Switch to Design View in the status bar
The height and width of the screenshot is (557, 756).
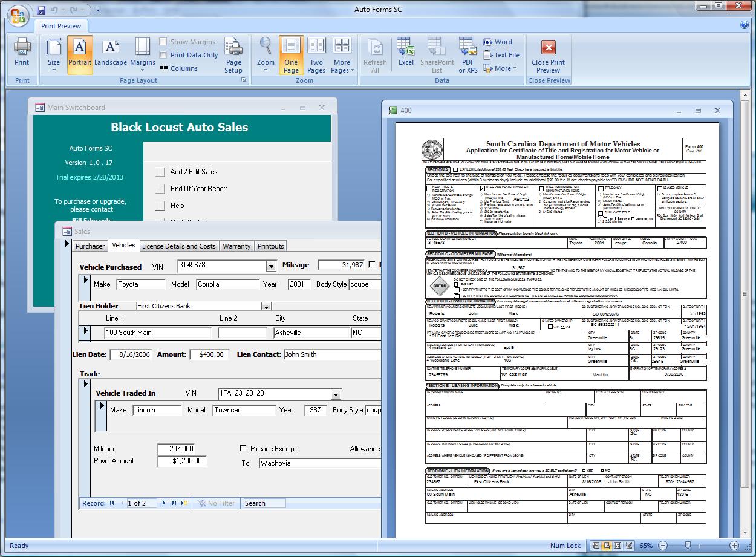[x=628, y=546]
